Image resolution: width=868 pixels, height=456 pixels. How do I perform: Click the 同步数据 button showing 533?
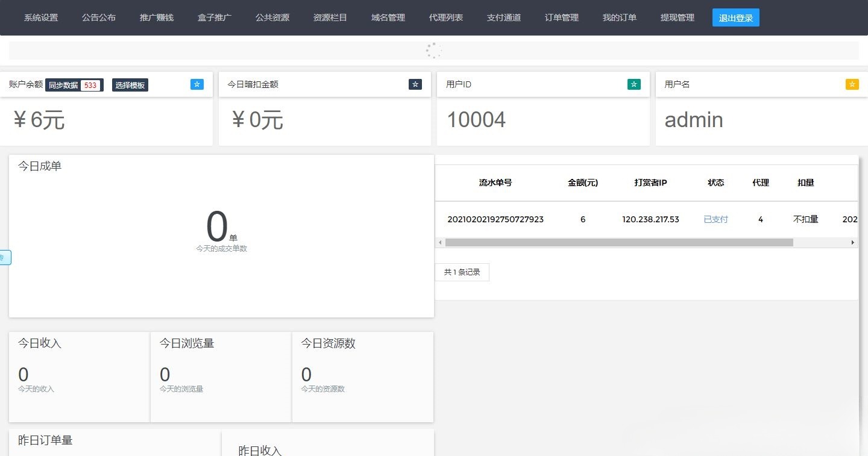point(74,85)
